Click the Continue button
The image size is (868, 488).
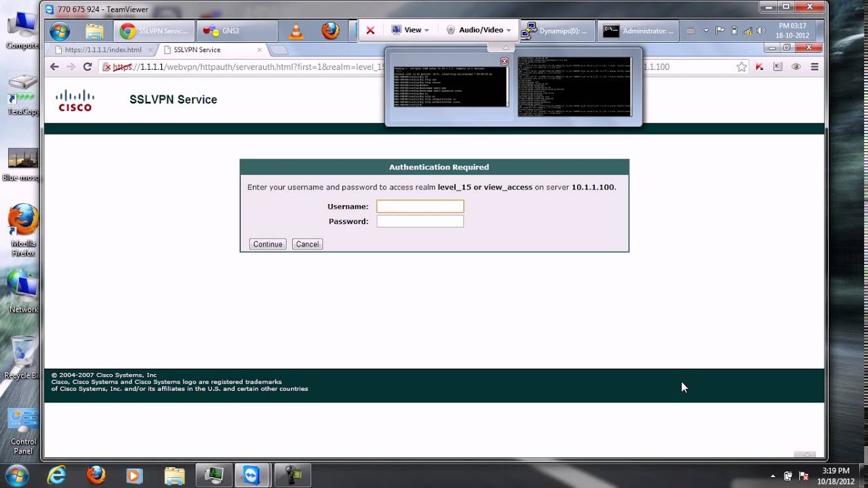click(267, 244)
